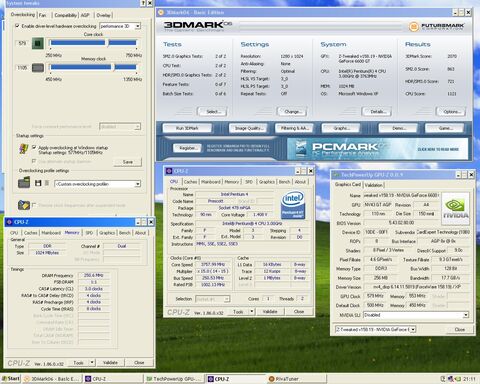Click the Futuremark logo in 3DMark06

436,26
